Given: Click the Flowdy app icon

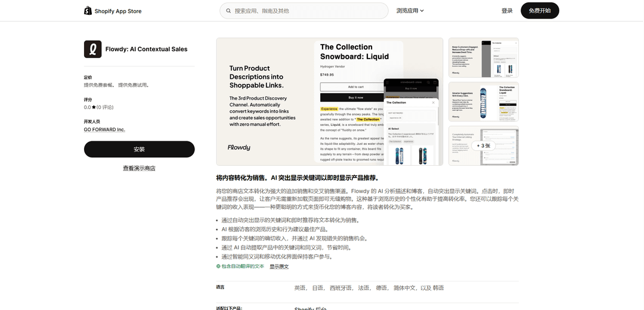Looking at the screenshot, I should tap(92, 49).
